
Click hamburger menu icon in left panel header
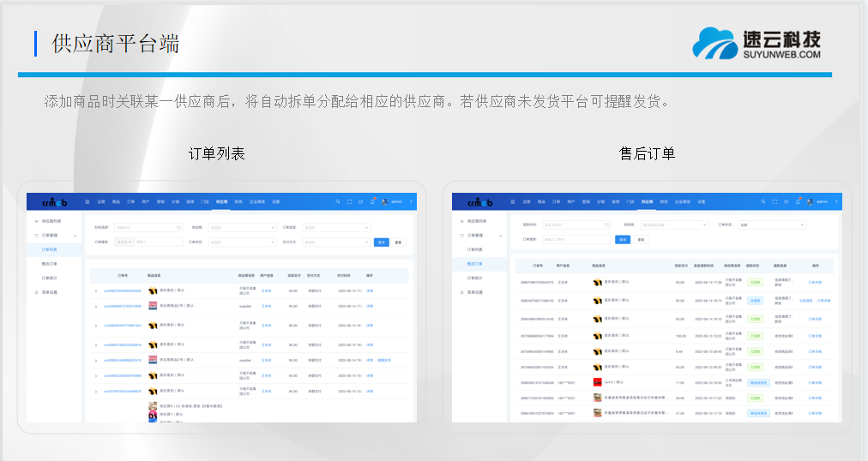coord(86,201)
